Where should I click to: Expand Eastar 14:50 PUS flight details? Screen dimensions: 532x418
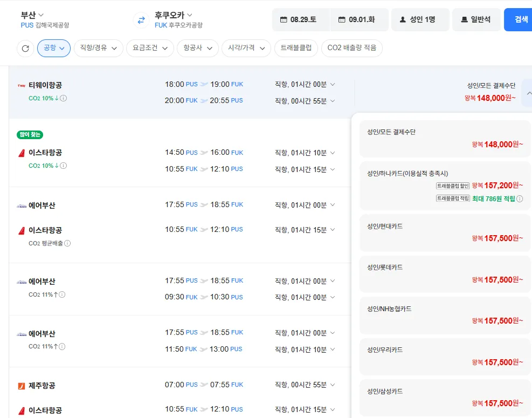pos(333,153)
